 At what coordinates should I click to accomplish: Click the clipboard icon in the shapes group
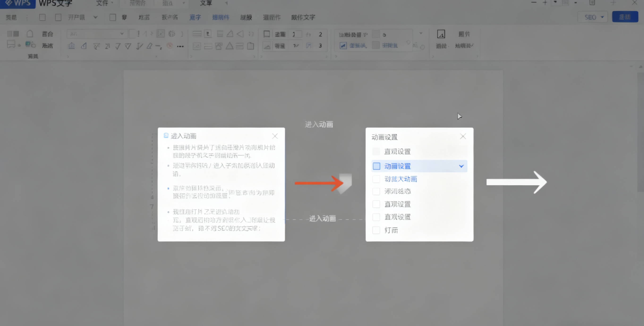[x=251, y=46]
